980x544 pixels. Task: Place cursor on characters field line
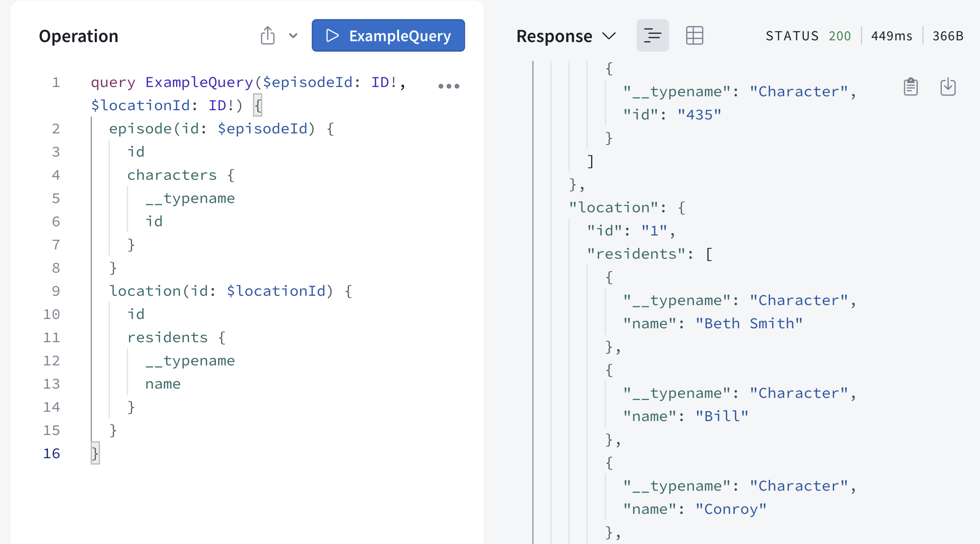[172, 175]
